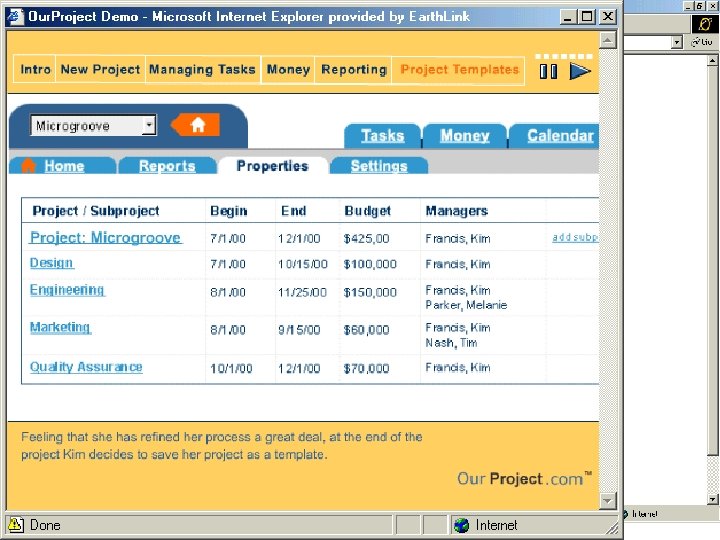Viewport: 720px width, 540px height.
Task: Click the Our Project.com logo
Action: (x=524, y=479)
